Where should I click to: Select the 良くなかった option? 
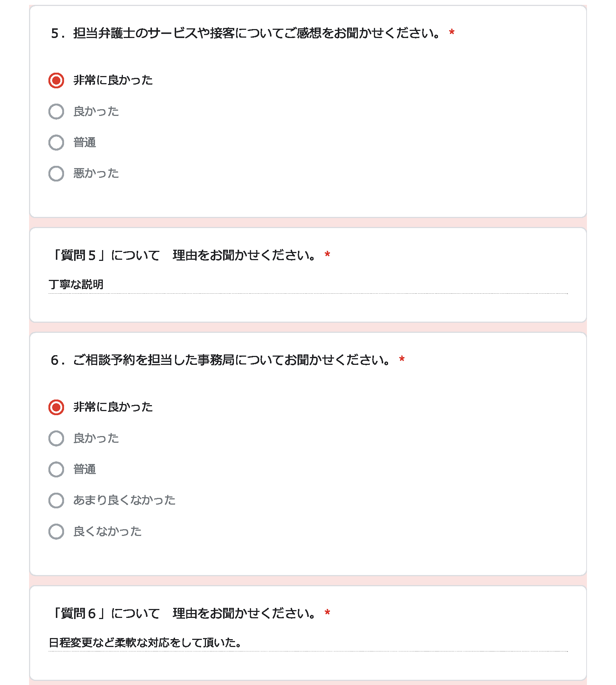tap(56, 531)
